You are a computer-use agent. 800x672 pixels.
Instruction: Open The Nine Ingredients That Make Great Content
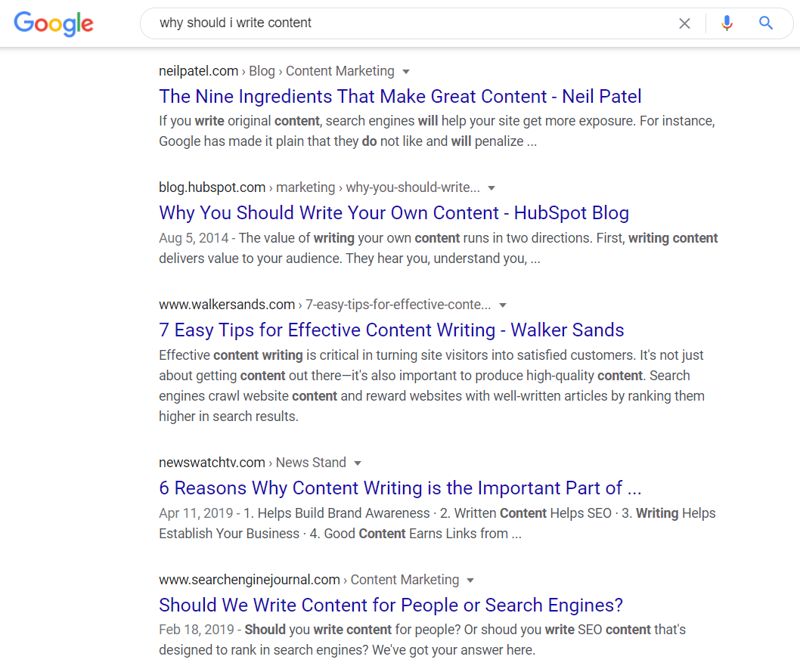(x=400, y=96)
